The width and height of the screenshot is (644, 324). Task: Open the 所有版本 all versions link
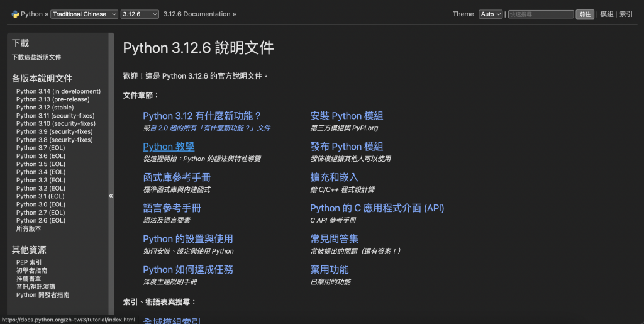point(29,228)
